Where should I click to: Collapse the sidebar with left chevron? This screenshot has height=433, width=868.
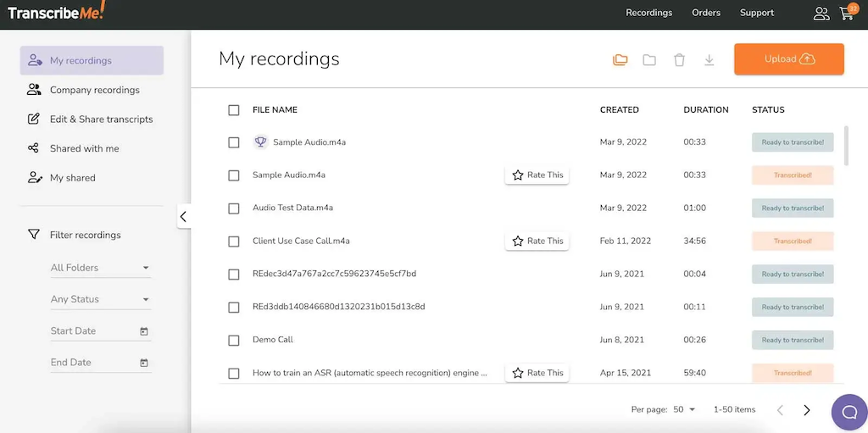183,217
